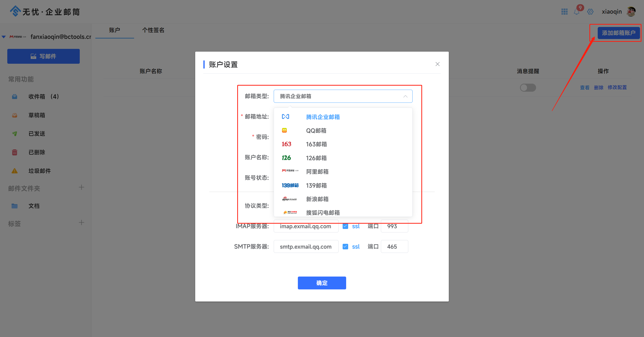Collapse the fanxiaoqin account tree arrow

(4, 37)
